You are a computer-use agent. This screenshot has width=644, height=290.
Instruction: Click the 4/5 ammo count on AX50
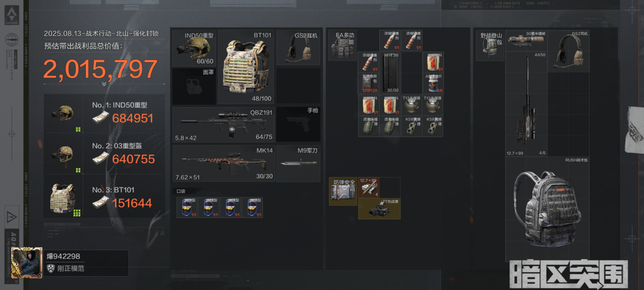542,153
